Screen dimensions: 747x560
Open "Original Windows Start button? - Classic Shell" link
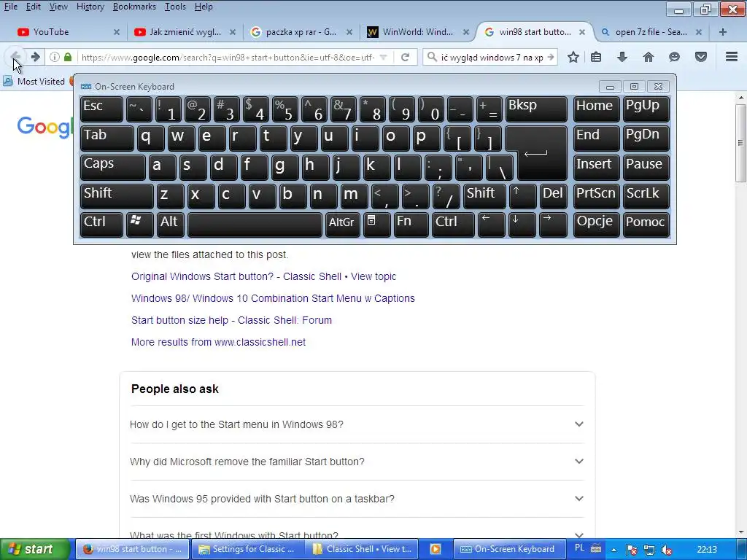[x=264, y=276]
